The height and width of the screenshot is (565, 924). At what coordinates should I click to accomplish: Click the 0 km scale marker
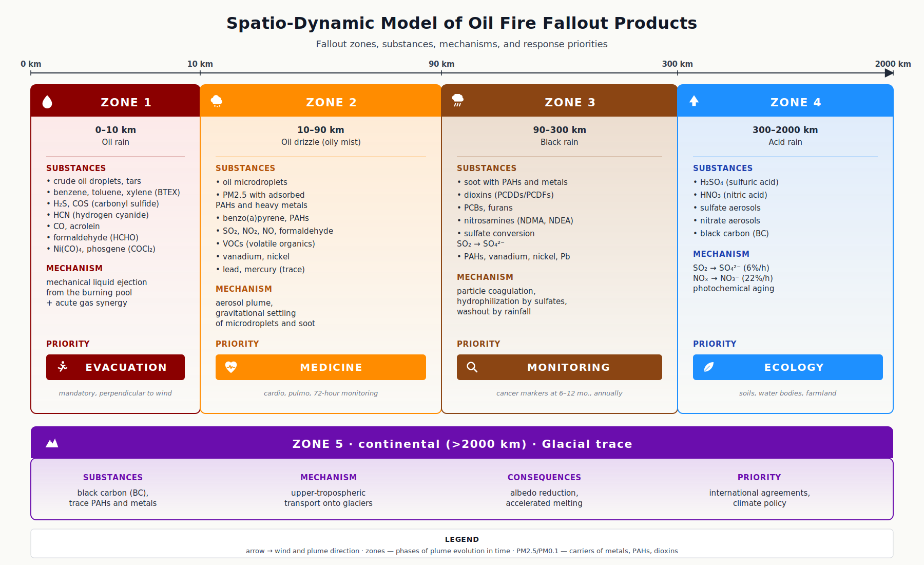[31, 64]
